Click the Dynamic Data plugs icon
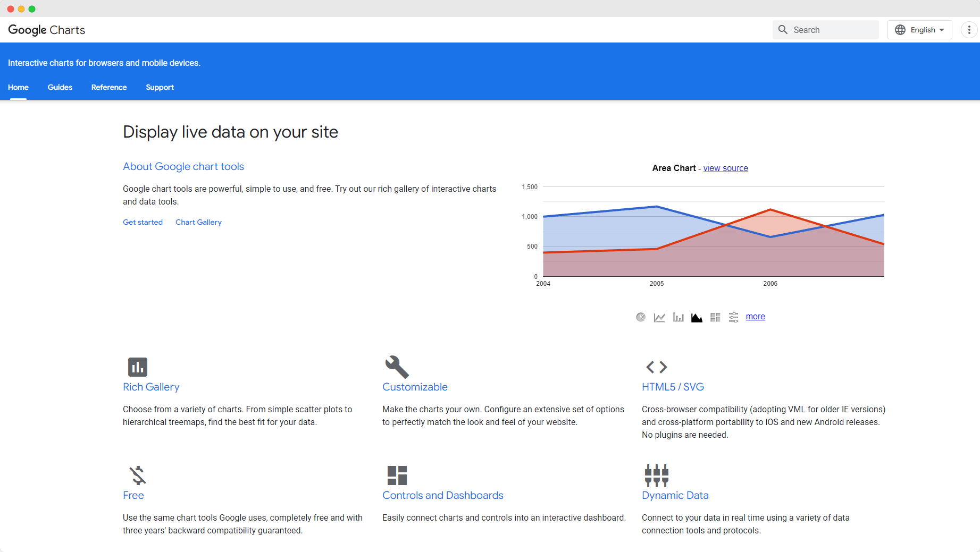This screenshot has height=552, width=980. point(657,475)
